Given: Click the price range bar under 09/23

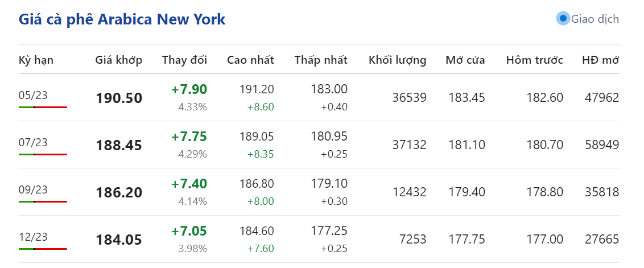Looking at the screenshot, I should point(43,201).
